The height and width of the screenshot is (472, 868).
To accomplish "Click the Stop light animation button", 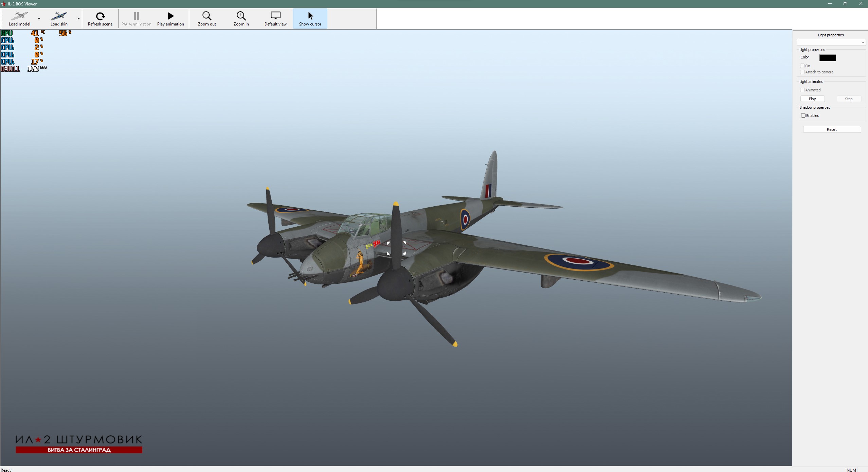I will (x=848, y=99).
